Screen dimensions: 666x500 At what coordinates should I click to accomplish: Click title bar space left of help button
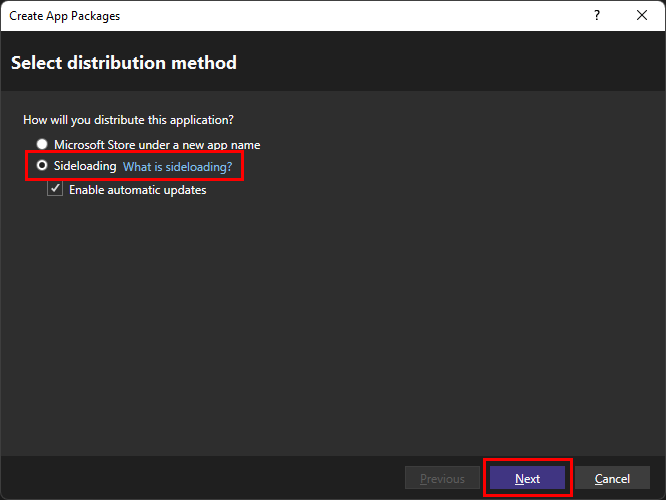click(x=350, y=16)
